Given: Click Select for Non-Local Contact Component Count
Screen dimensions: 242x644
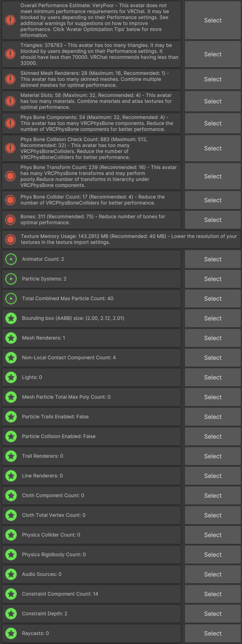Looking at the screenshot, I should tap(213, 358).
